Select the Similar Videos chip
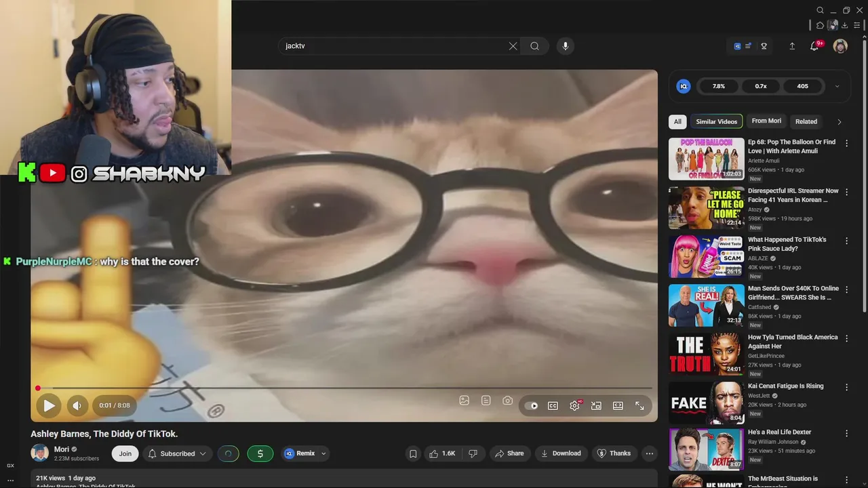Viewport: 868px width, 488px height. (717, 121)
